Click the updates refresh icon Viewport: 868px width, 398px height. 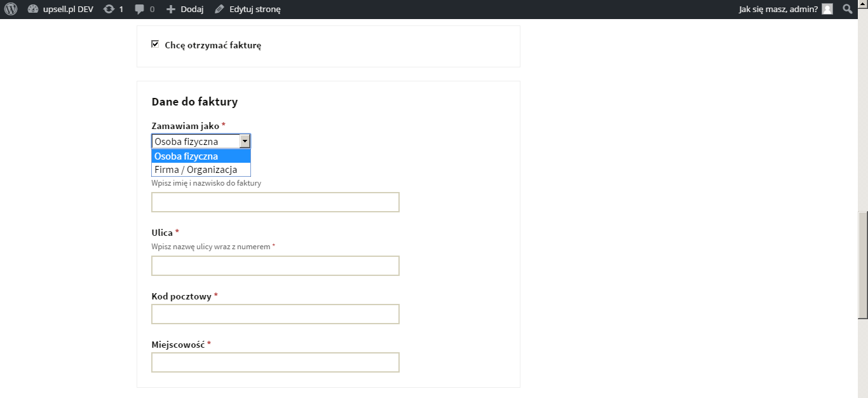109,10
